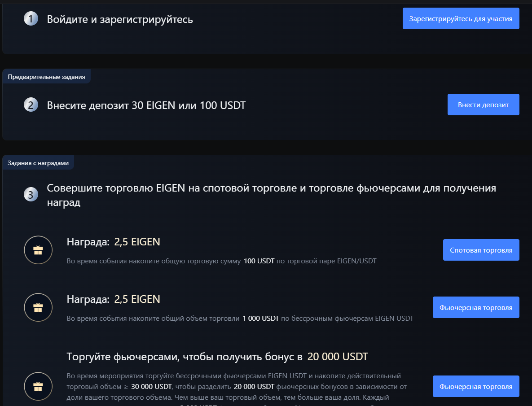532x406 pixels.
Task: Open 'Спотовая торговля' button
Action: [x=481, y=250]
